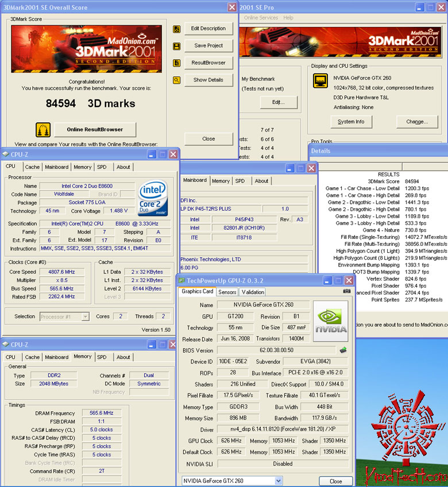
Task: Click the ResultBrowser document icon
Action: (x=176, y=63)
